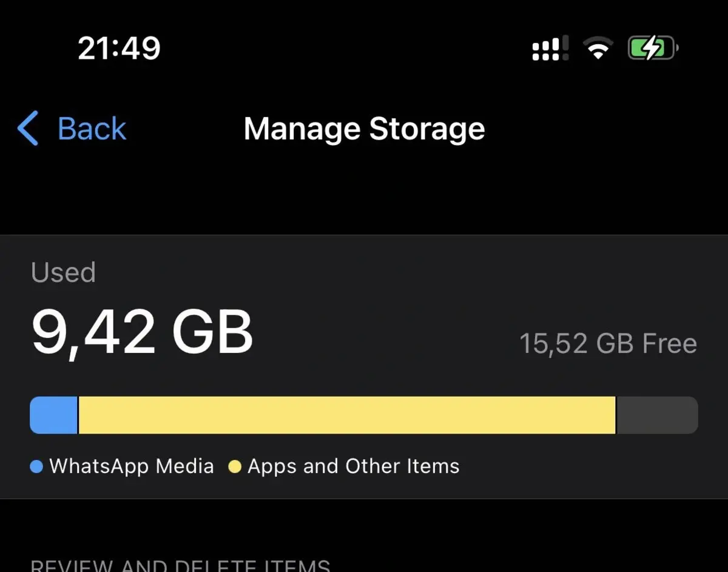Select the yellow Apps storage bar segment
Viewport: 728px width, 572px height.
click(x=347, y=415)
